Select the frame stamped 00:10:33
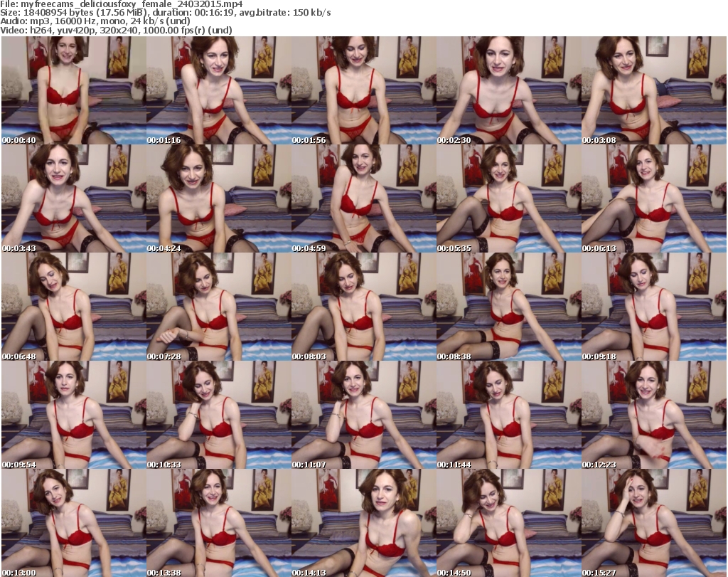728x577 pixels. pos(219,415)
